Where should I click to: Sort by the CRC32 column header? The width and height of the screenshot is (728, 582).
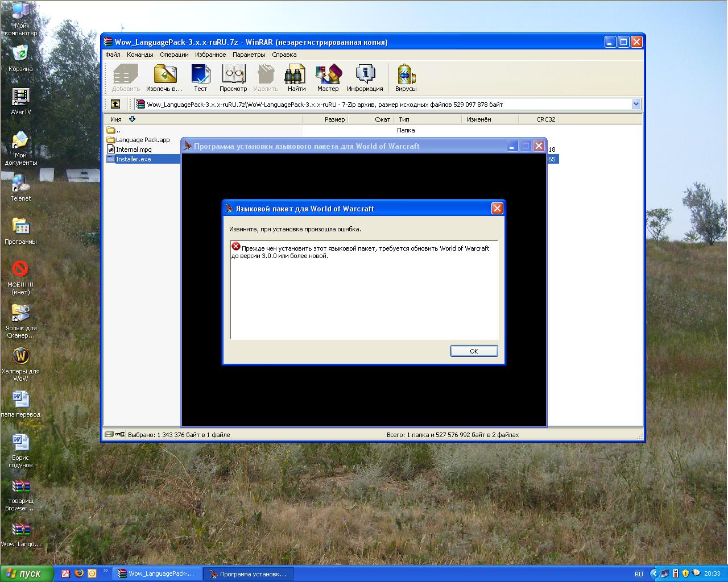538,119
